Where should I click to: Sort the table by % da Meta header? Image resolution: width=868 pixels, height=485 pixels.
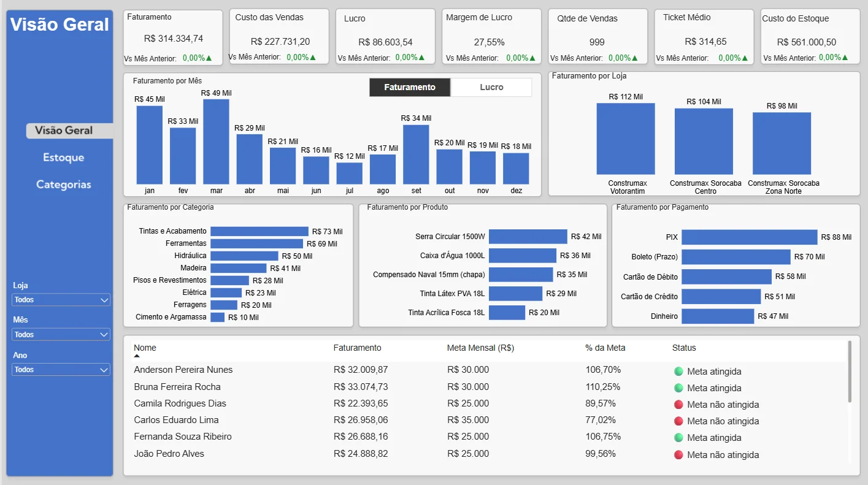coord(605,348)
